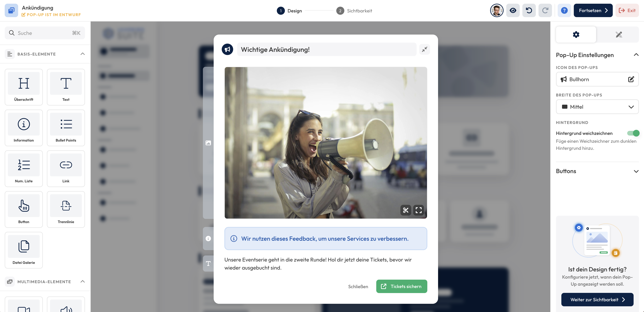Screen dimensions: 644x312
Task: Select the text block handle
Action: pos(208,264)
